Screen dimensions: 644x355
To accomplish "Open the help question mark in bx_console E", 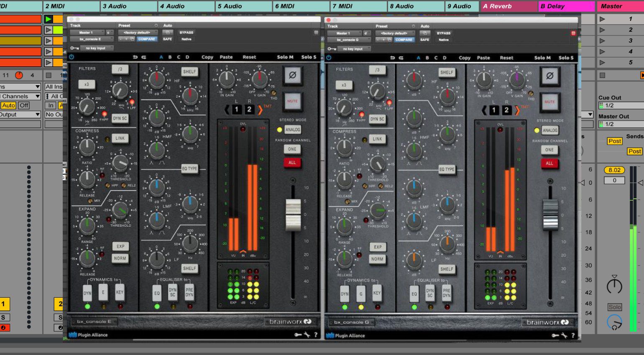I will tap(316, 335).
